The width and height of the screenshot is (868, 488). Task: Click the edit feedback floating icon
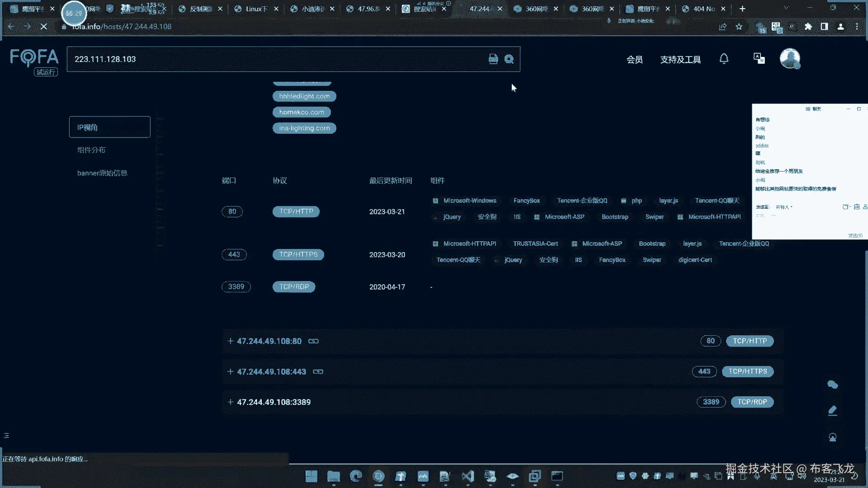click(x=832, y=411)
